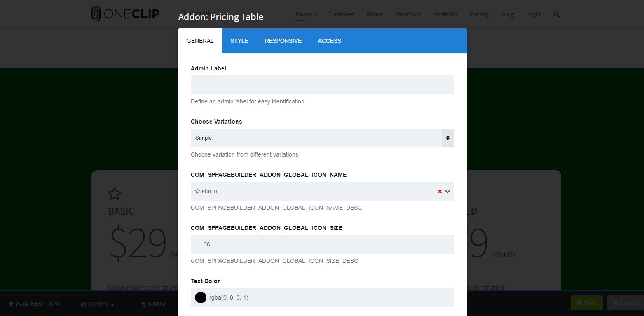Viewport: 644px width, 316px height.
Task: Click the icon size field showing 36
Action: pyautogui.click(x=322, y=244)
